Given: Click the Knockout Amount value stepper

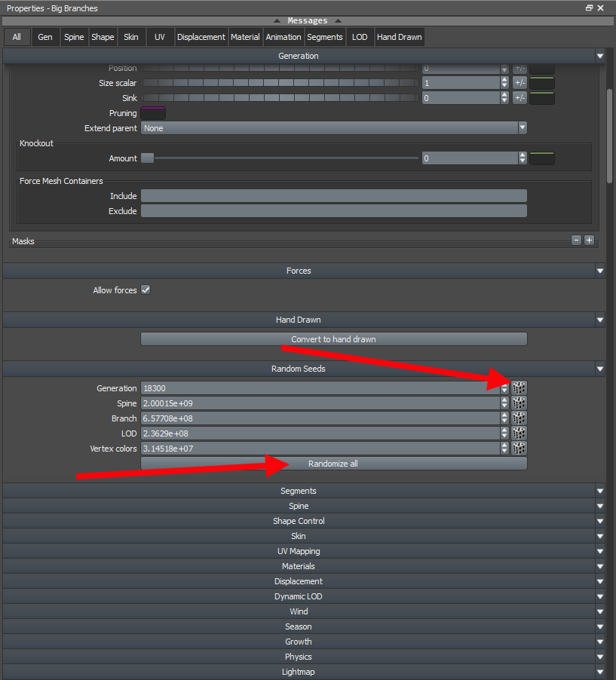Looking at the screenshot, I should pos(523,158).
